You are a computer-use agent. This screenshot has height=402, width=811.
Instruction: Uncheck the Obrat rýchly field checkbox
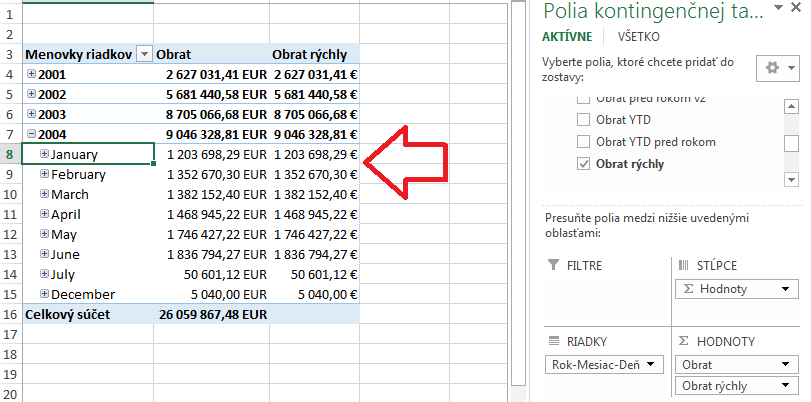coord(584,163)
